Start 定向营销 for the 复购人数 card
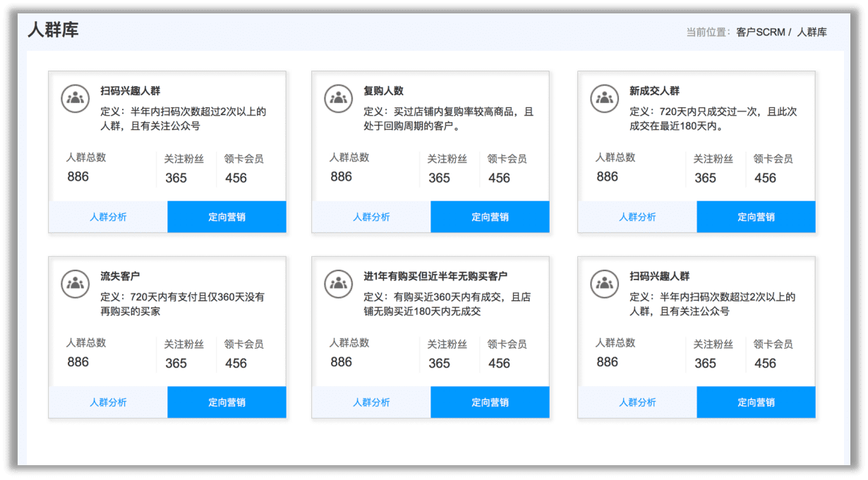Screen dimensions: 868x480 [490, 217]
